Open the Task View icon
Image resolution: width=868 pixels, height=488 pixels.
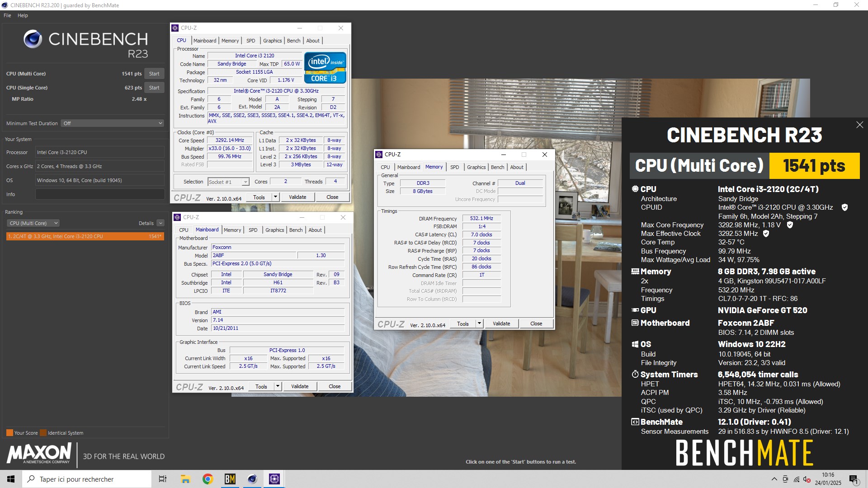coord(163,479)
